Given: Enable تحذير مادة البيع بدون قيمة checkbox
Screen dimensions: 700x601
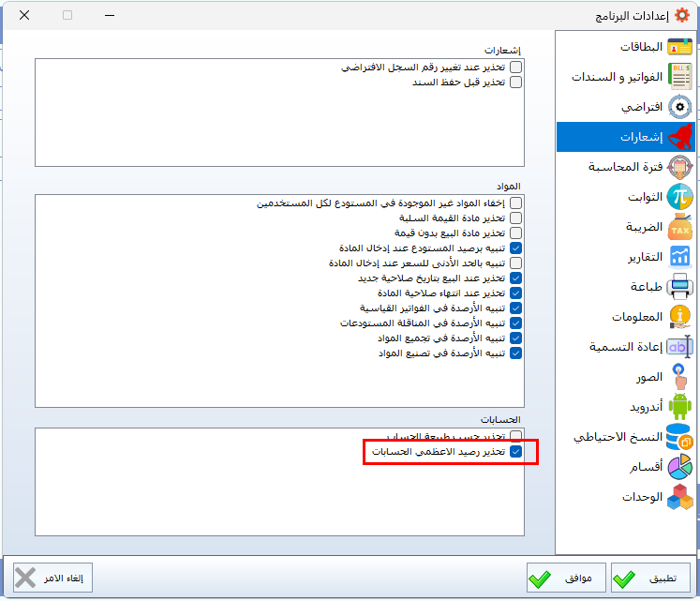Looking at the screenshot, I should (516, 233).
